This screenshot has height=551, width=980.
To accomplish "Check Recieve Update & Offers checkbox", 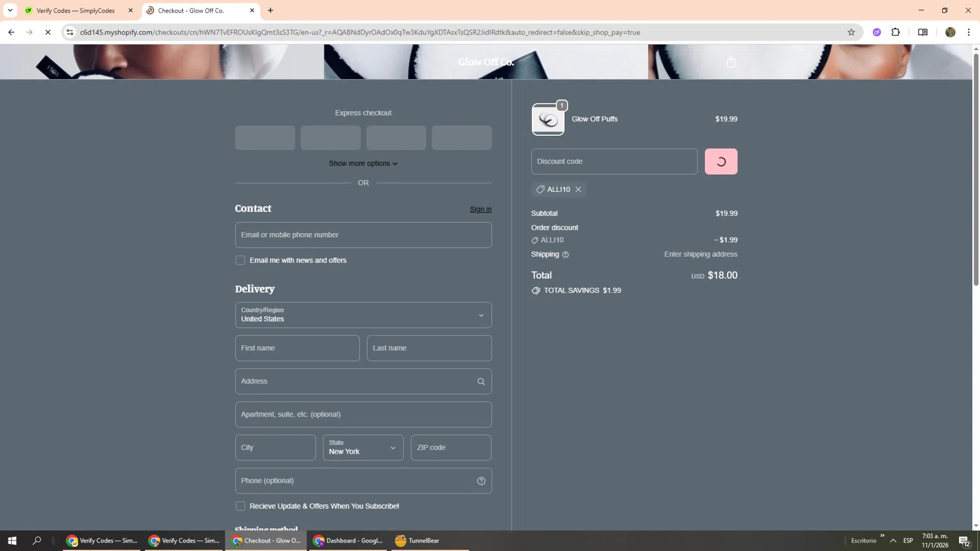I will [x=240, y=507].
